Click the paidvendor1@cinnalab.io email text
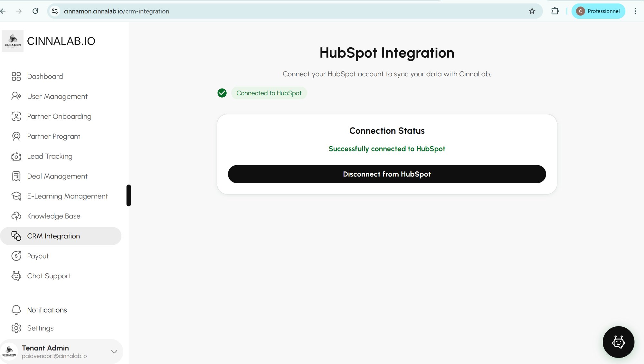The height and width of the screenshot is (364, 644). (54, 356)
